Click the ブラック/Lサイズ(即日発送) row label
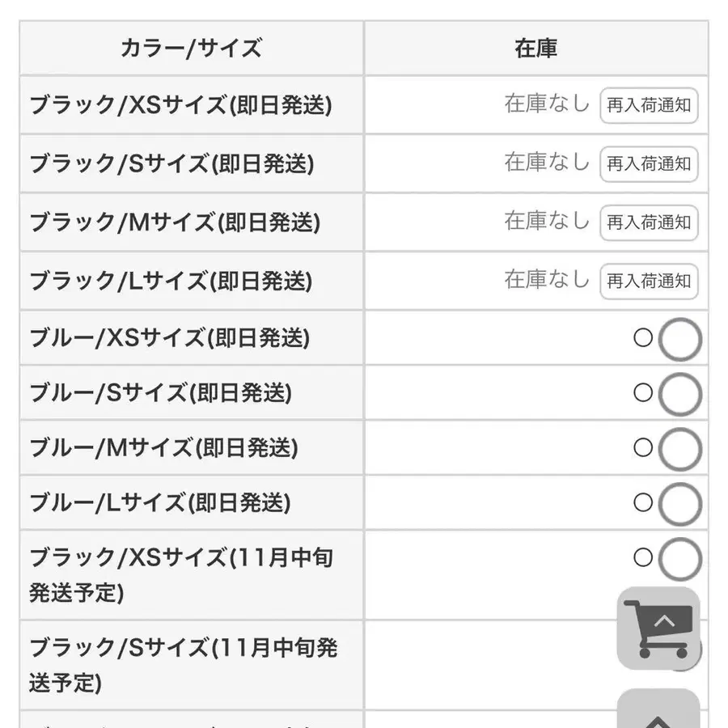Viewport: 728px width, 728px height. click(170, 281)
